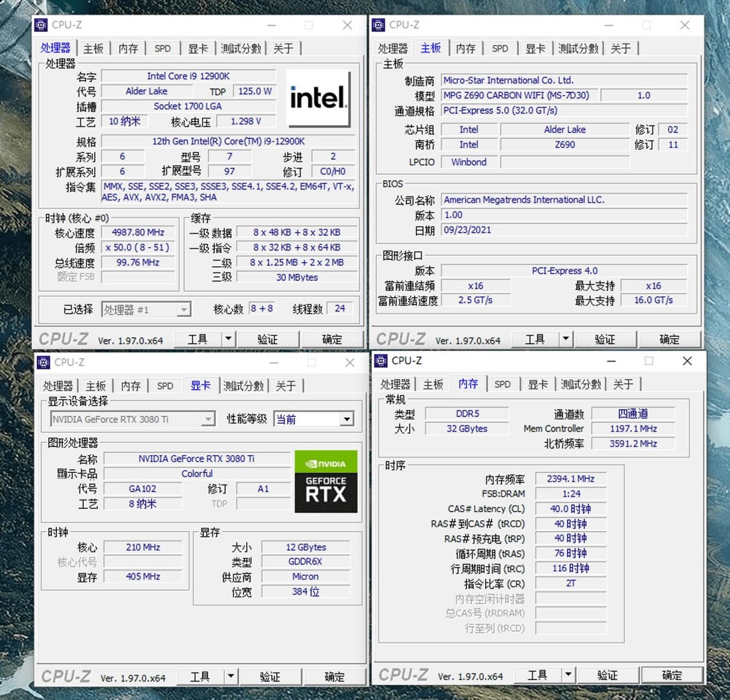Click the CPU-Z icon in the processor window title bar
730x700 pixels.
[41, 25]
